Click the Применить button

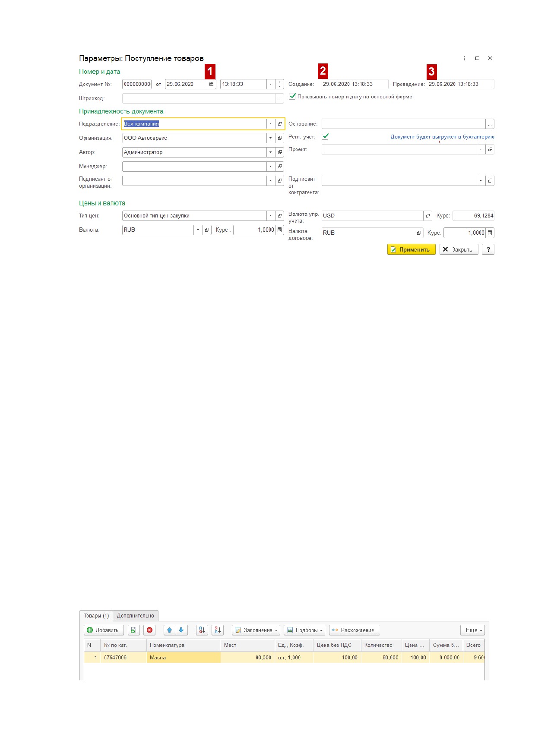click(x=412, y=249)
